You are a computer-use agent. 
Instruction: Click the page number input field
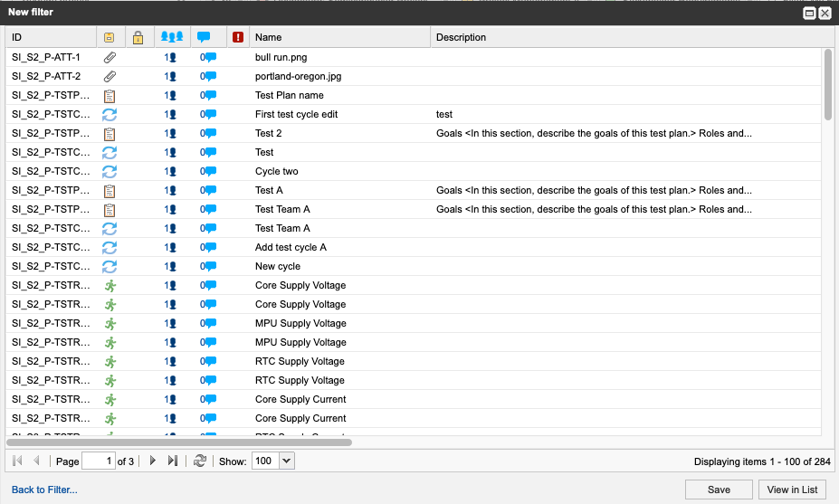[98, 461]
